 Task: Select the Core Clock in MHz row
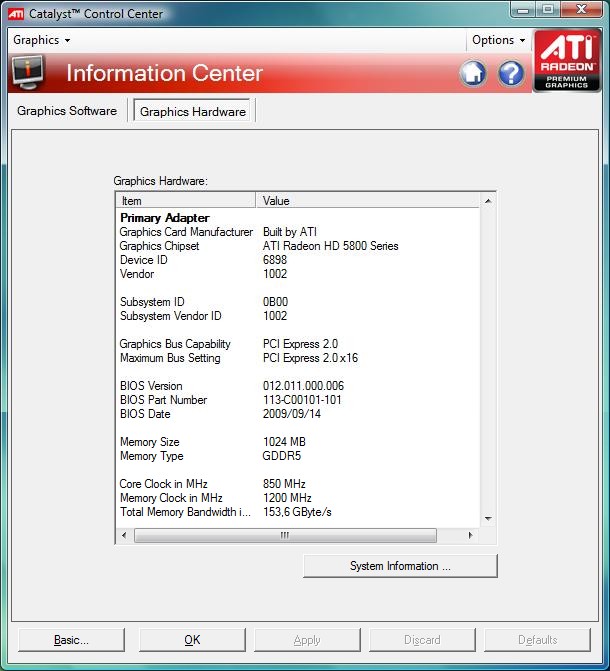298,484
